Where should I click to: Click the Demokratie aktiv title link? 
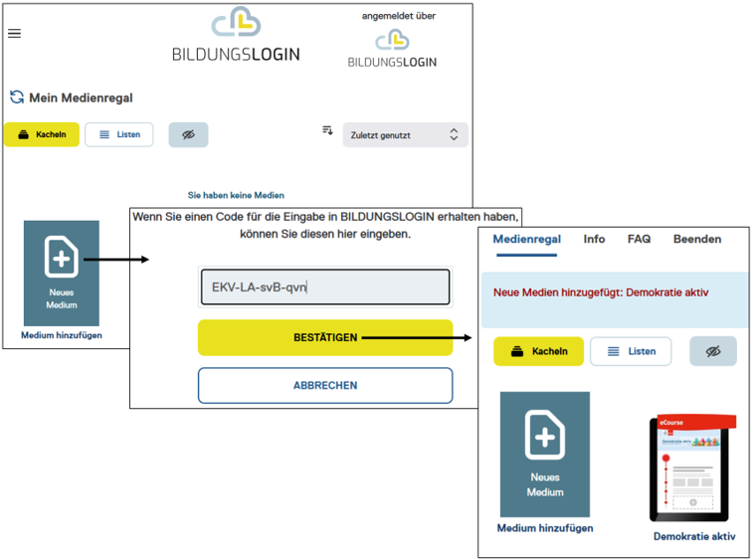(x=694, y=536)
